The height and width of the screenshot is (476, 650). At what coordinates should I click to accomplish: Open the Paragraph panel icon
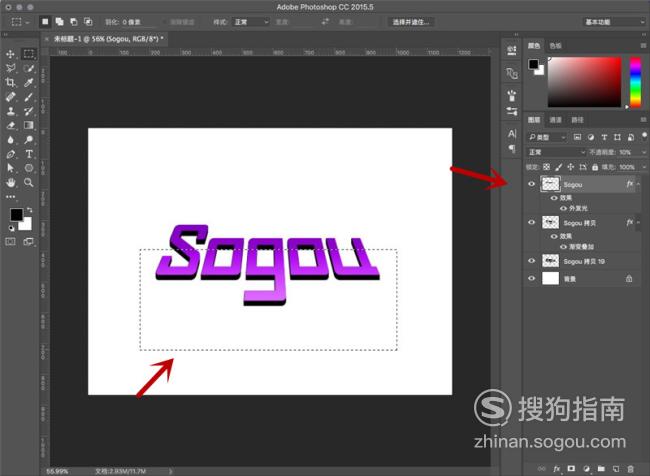tap(512, 148)
